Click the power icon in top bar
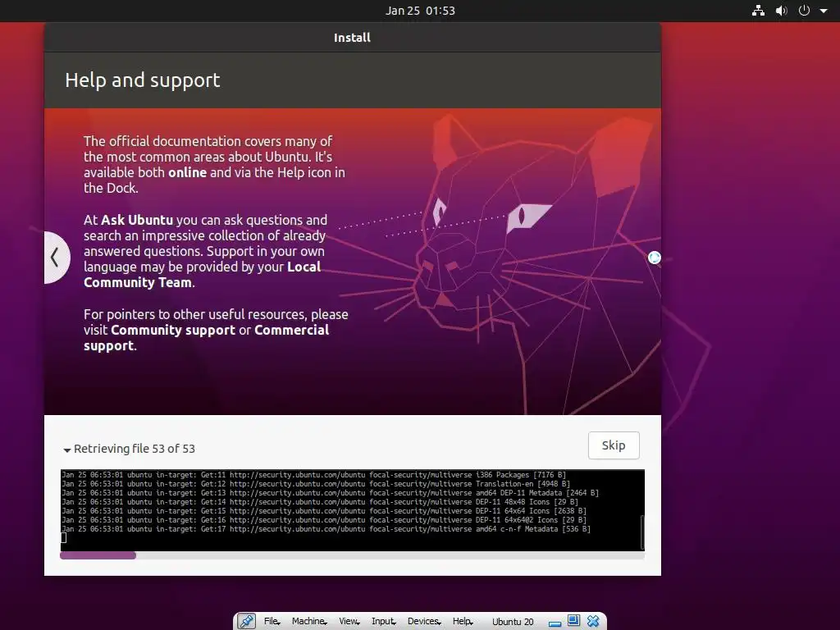The image size is (840, 630). tap(804, 11)
